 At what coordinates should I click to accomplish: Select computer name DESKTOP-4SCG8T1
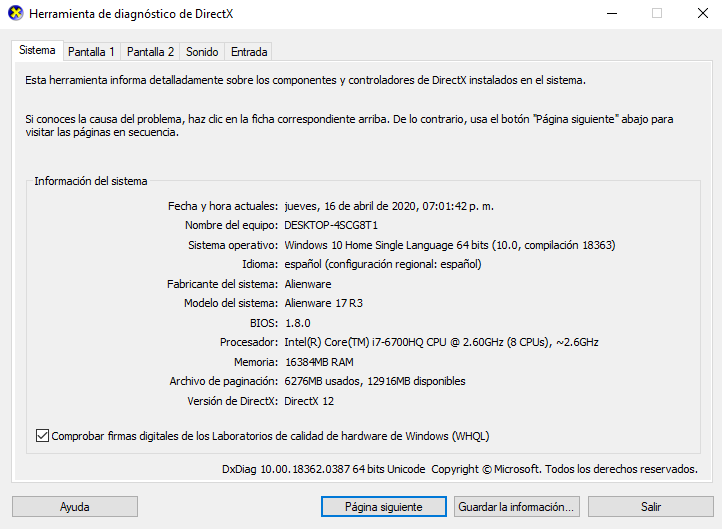(x=331, y=225)
